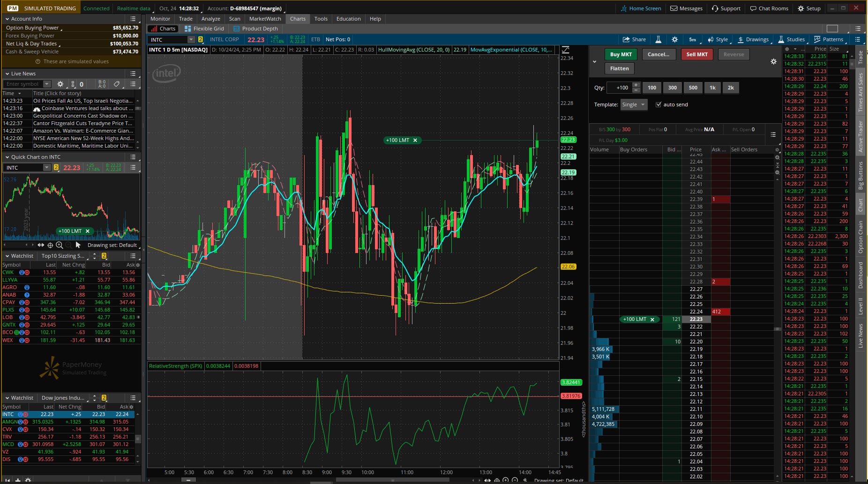
Task: Open Times and Sales gear settings
Action: [787, 49]
